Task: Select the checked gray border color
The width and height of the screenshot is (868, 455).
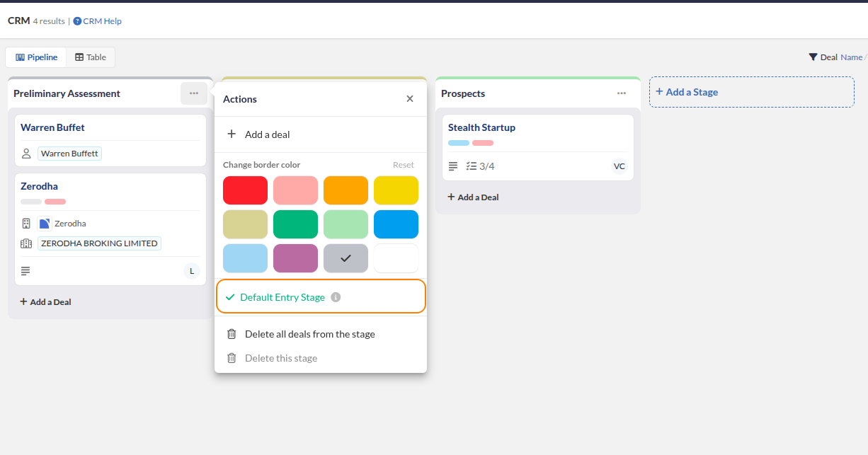Action: pyautogui.click(x=346, y=258)
